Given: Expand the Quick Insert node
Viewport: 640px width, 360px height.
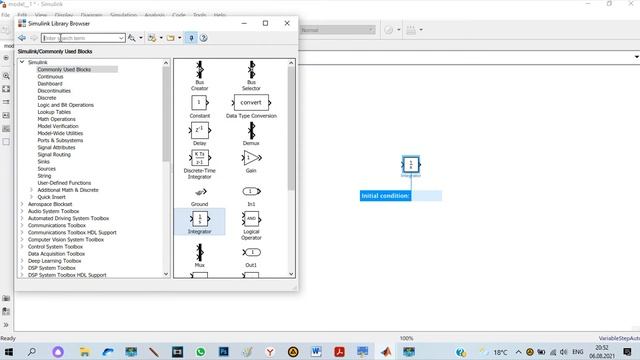Looking at the screenshot, I should 31,197.
